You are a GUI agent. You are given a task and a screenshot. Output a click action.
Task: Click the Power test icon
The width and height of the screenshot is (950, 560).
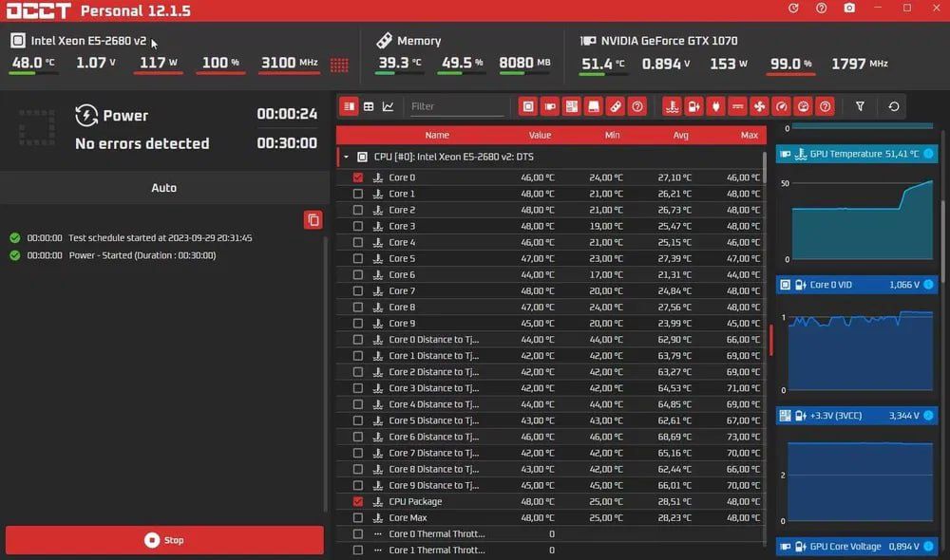[86, 115]
